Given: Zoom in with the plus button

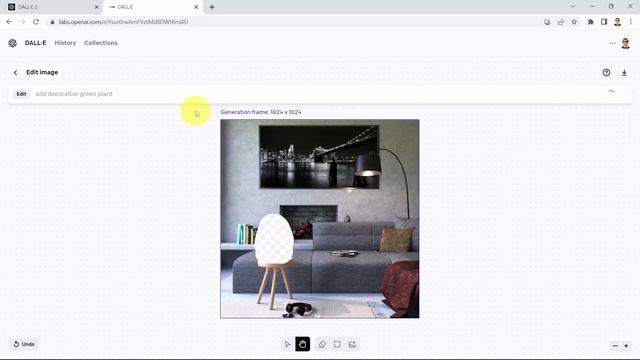Looking at the screenshot, I should click(626, 346).
